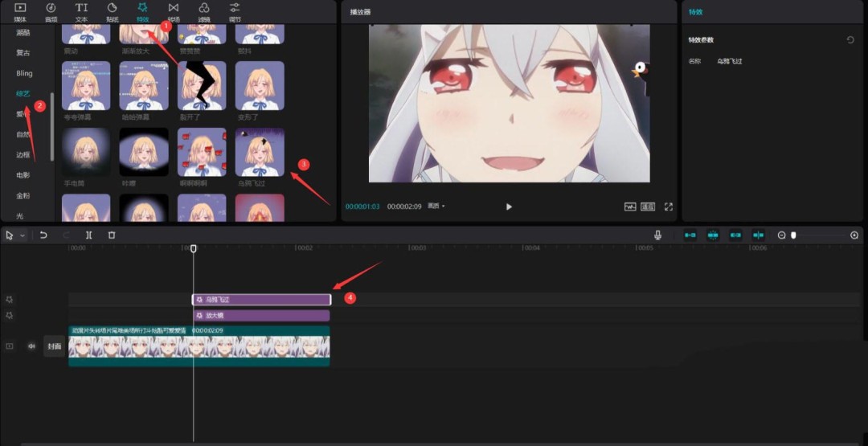Toggle clip linkage on timeline
This screenshot has width=868, height=446.
(735, 235)
